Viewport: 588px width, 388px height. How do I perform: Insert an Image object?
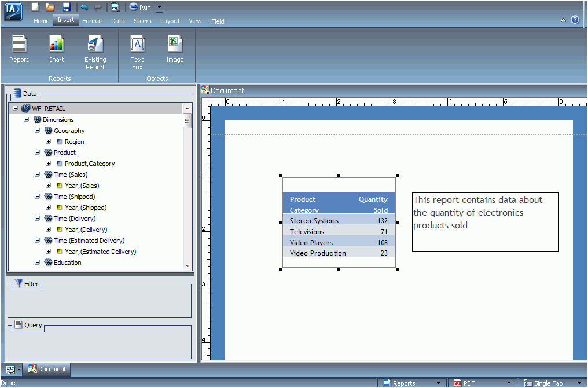[175, 49]
